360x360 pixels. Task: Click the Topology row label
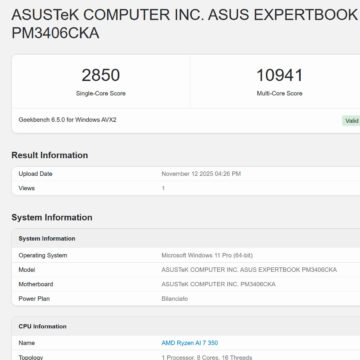click(x=31, y=357)
